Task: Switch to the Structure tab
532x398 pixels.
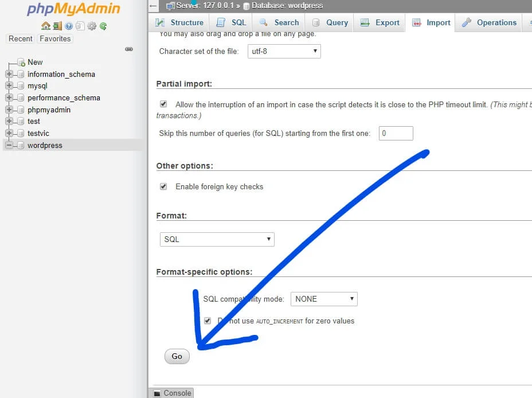Action: 179,22
